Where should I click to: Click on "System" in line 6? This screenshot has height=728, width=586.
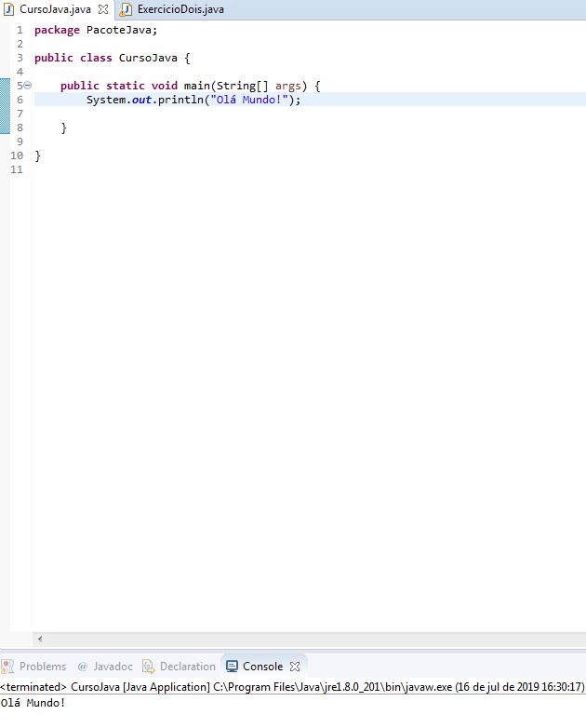pyautogui.click(x=106, y=100)
